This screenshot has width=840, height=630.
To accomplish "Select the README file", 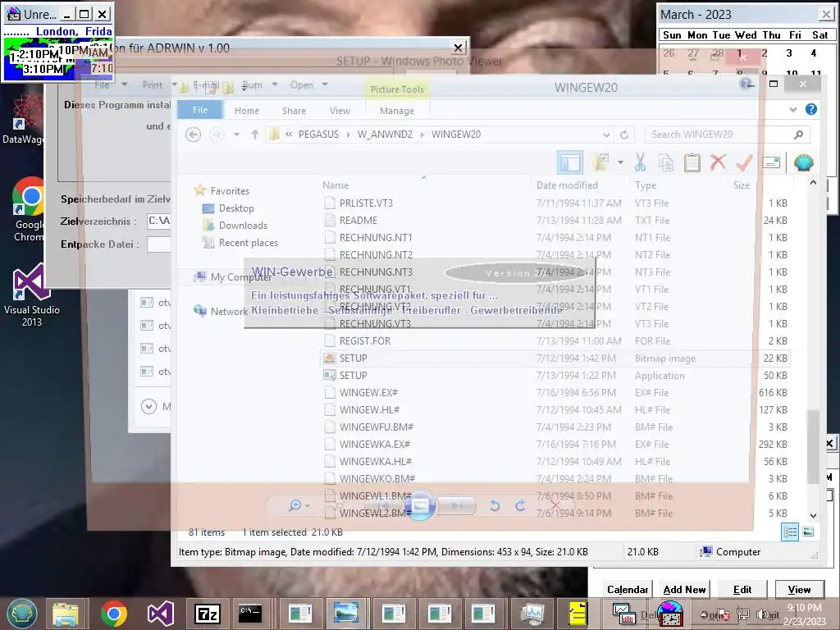I will pyautogui.click(x=358, y=220).
